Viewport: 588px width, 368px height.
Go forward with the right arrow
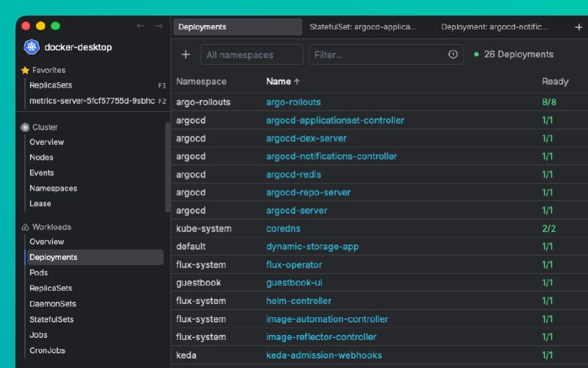tap(159, 26)
